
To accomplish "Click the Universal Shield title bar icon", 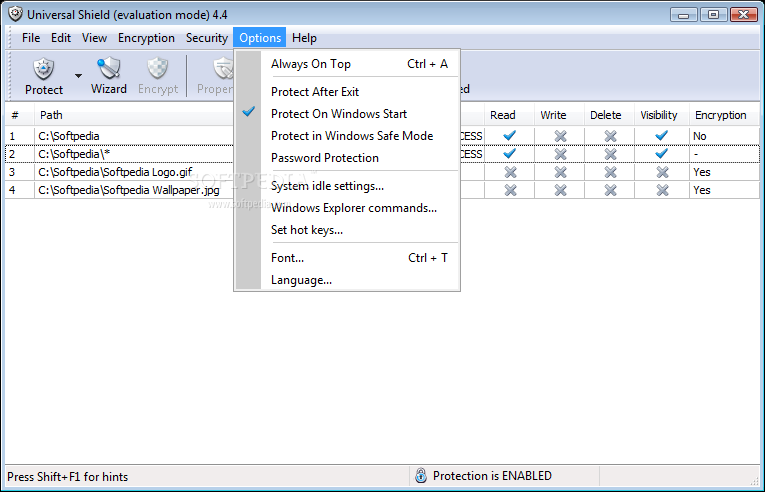I will (15, 14).
